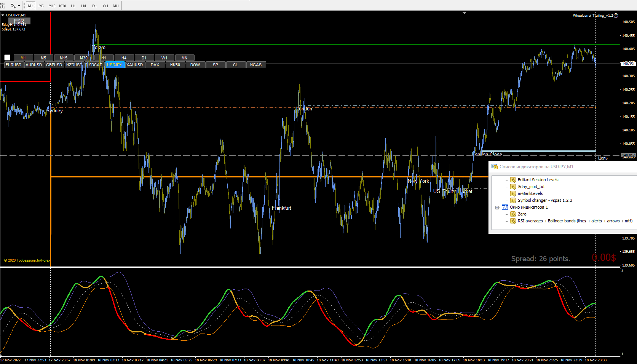Click the 140.351 current price label
Screen dimensions: 637x364
(628, 64)
